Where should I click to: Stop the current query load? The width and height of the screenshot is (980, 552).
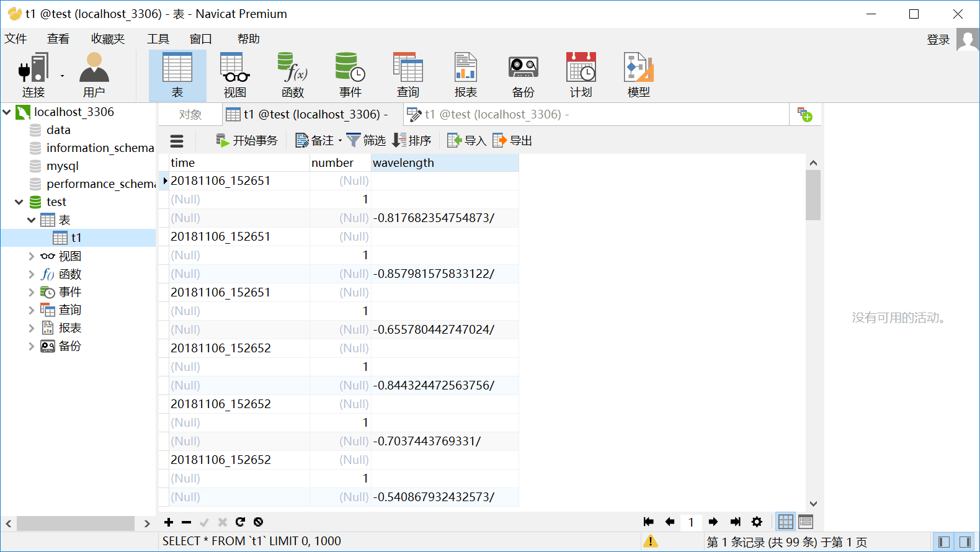coord(259,522)
